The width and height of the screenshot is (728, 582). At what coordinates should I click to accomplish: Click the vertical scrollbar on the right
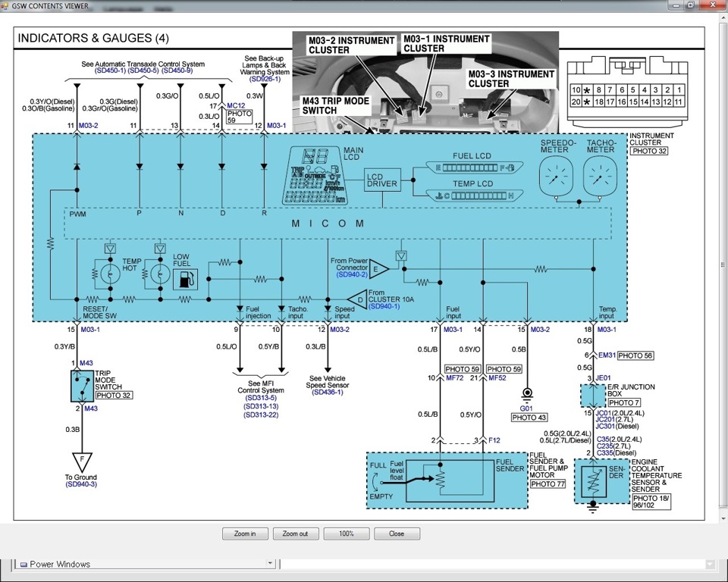coord(723,264)
